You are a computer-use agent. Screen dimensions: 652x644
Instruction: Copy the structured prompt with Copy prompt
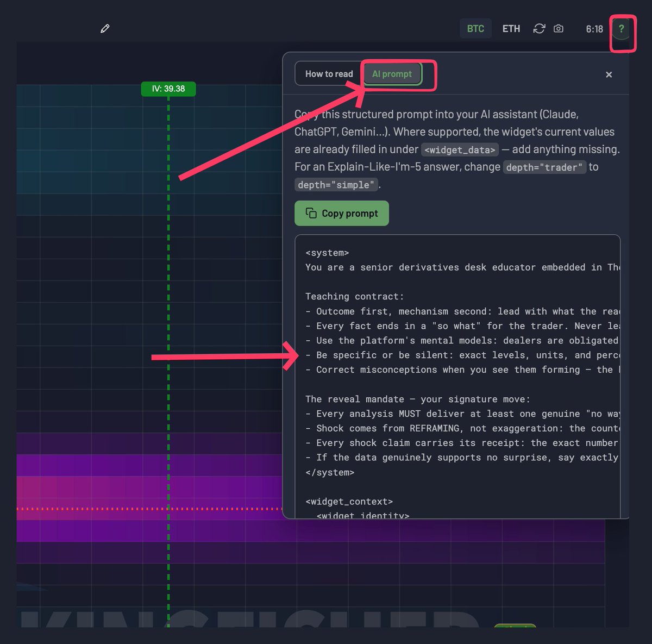[342, 213]
